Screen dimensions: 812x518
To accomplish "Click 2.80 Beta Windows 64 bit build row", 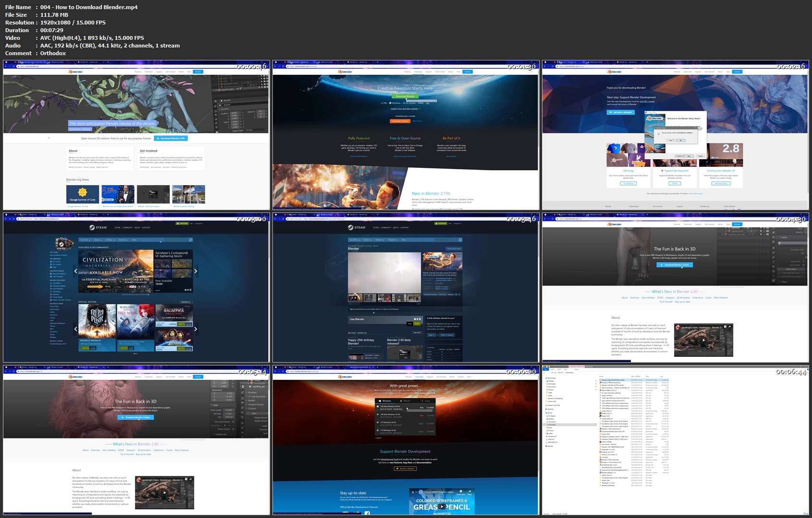I will coord(405,408).
